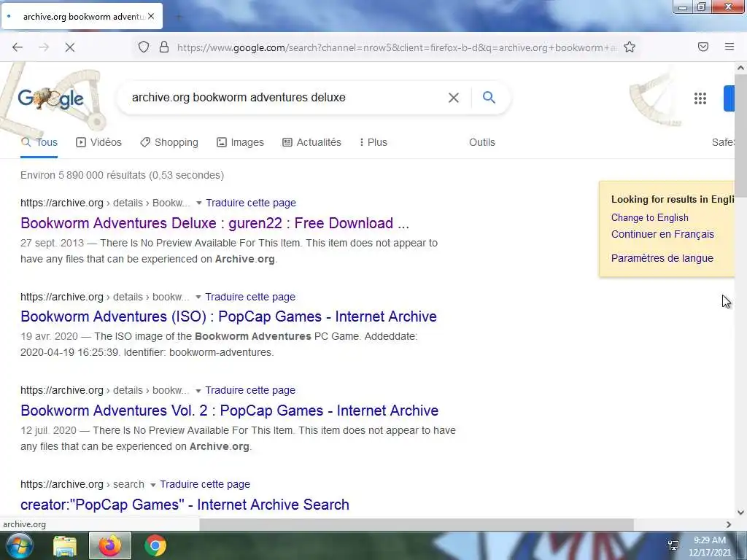Show the taskbar clock and date
Screen dimensions: 747x560
pos(709,546)
